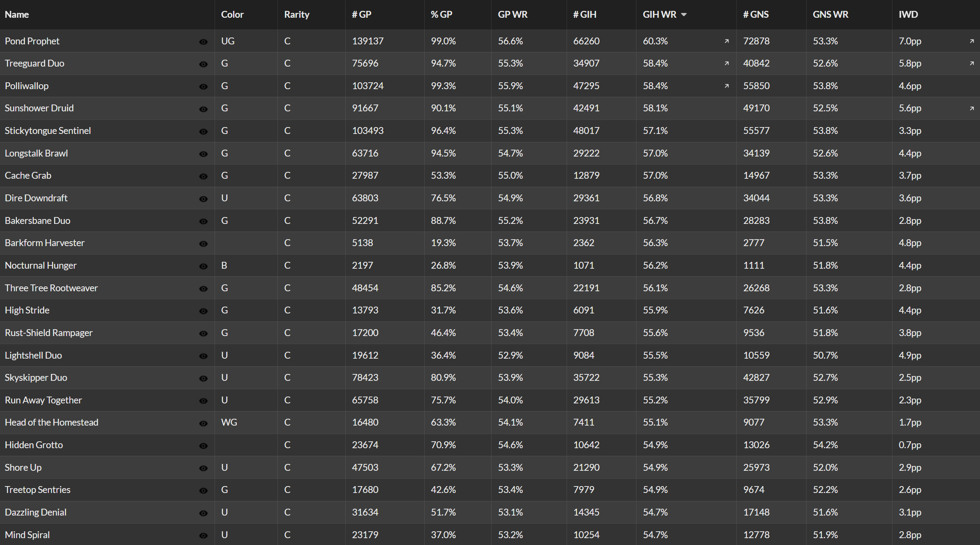Click the eye icon for Hidden Grotto
This screenshot has height=545, width=980.
click(203, 446)
